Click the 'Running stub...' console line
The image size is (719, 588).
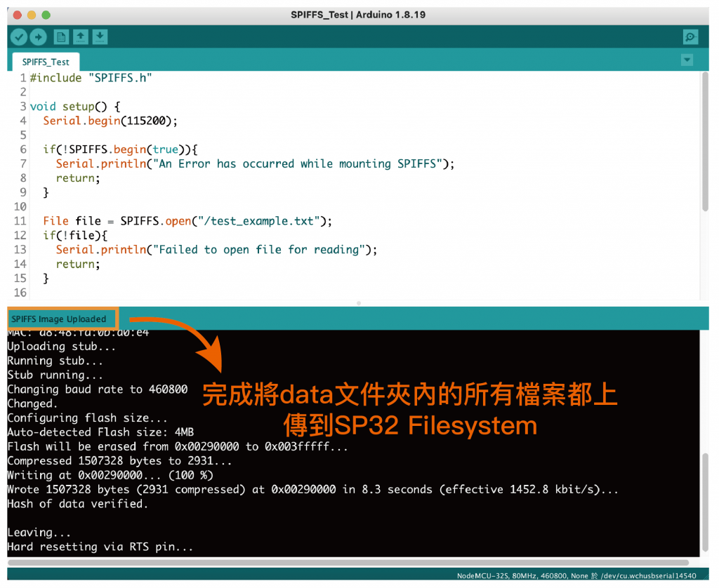point(55,361)
